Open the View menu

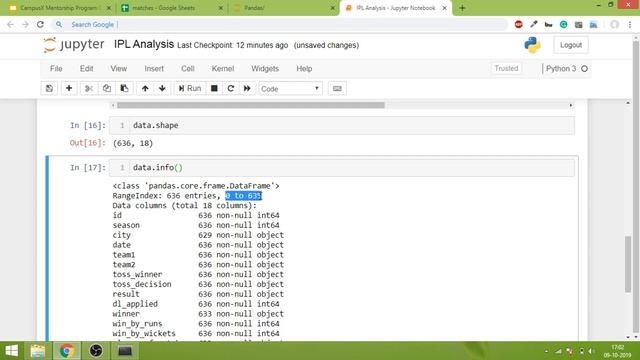pos(118,69)
